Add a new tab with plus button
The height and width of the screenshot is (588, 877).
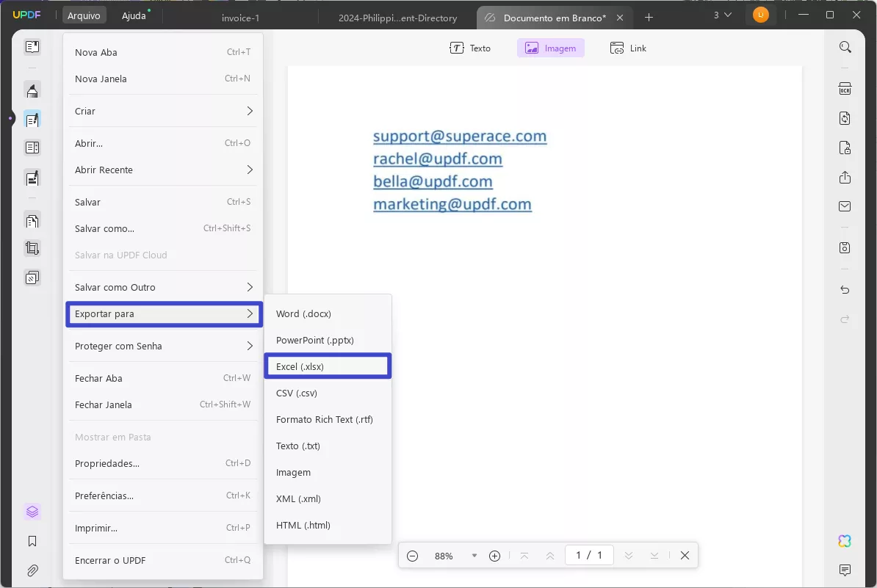pyautogui.click(x=649, y=18)
